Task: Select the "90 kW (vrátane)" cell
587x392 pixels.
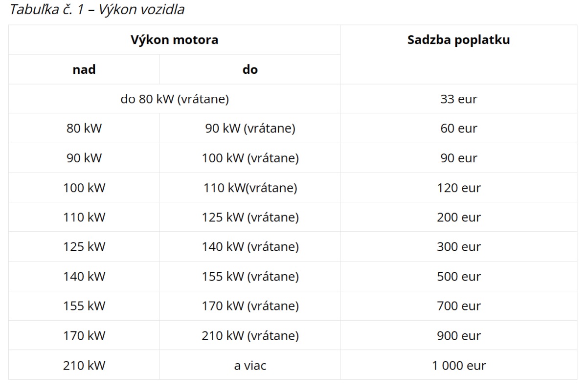Action: (x=250, y=129)
